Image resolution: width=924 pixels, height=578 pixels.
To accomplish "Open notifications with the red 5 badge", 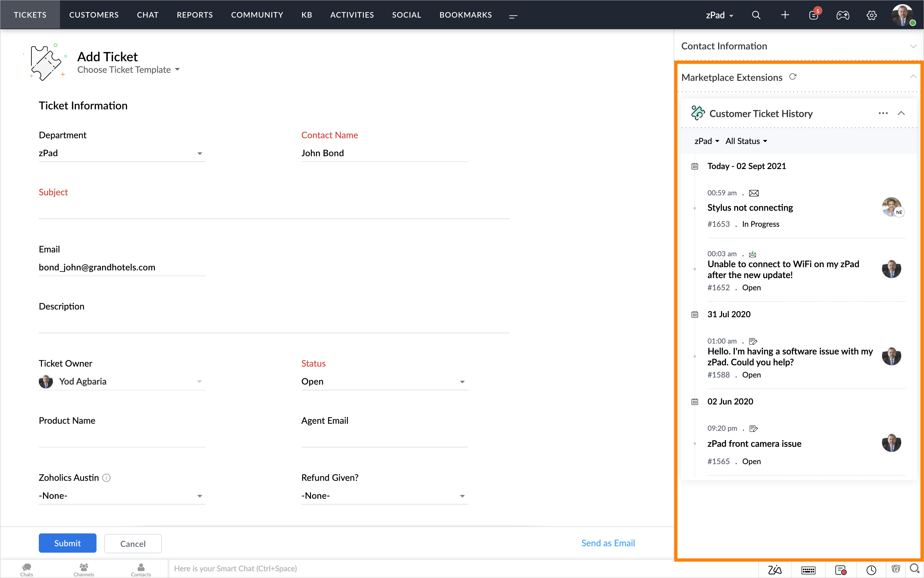I will pyautogui.click(x=814, y=15).
